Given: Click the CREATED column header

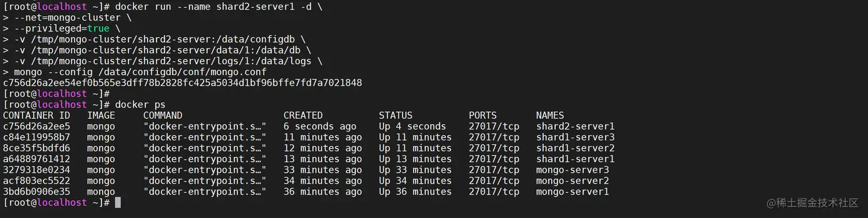Looking at the screenshot, I should coord(303,115).
